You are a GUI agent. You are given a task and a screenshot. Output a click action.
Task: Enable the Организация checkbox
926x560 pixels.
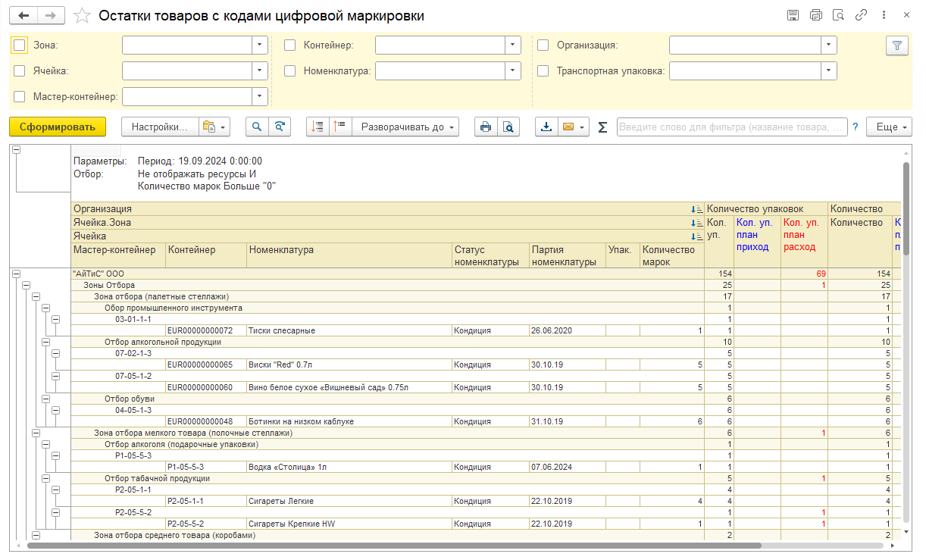pyautogui.click(x=543, y=45)
